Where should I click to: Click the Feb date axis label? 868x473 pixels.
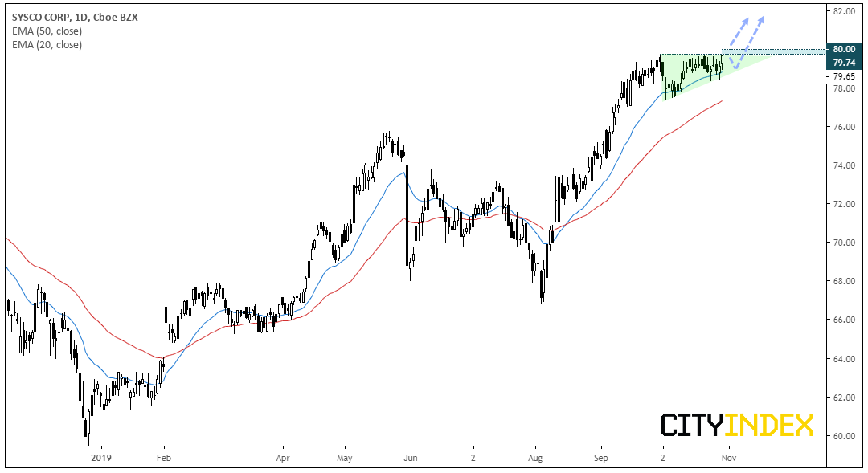(163, 458)
